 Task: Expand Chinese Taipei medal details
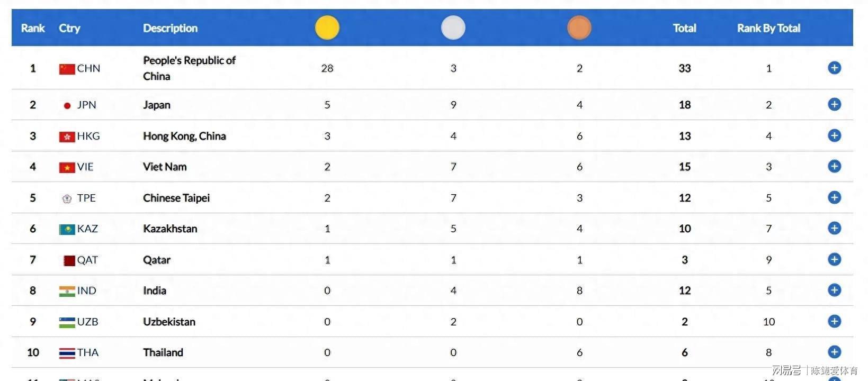coord(834,197)
